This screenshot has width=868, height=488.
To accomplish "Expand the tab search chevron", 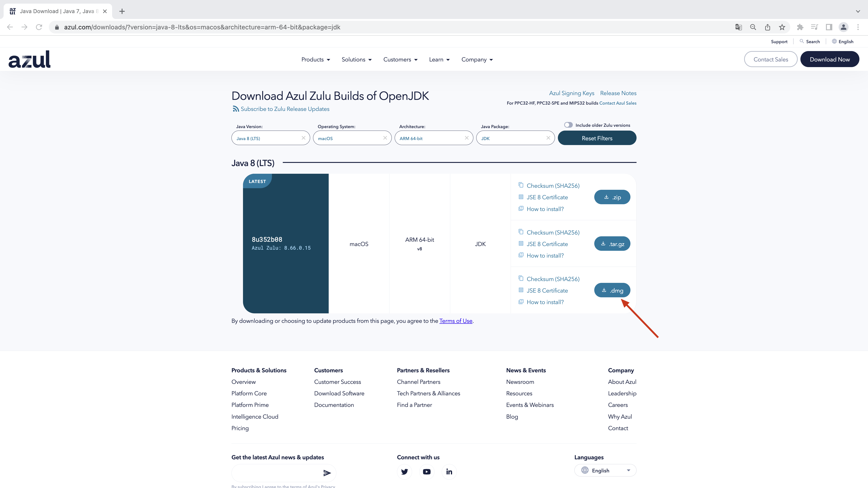I will tap(858, 11).
